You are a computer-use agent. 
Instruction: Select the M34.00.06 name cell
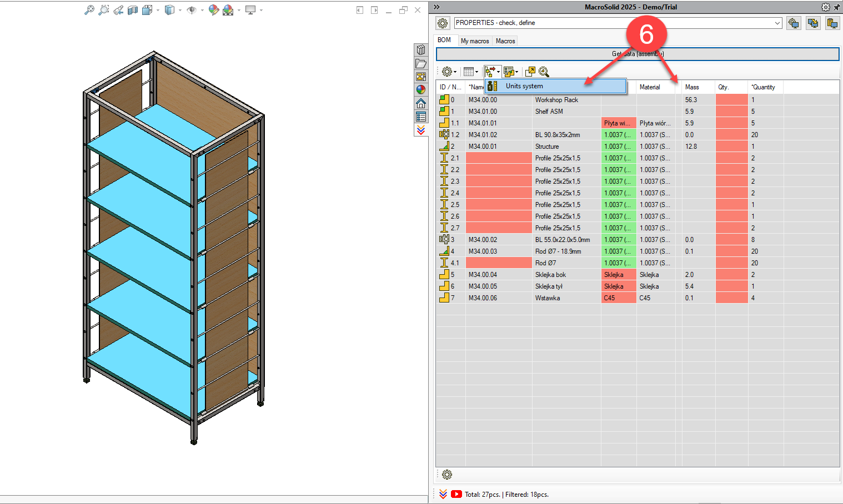pos(499,298)
